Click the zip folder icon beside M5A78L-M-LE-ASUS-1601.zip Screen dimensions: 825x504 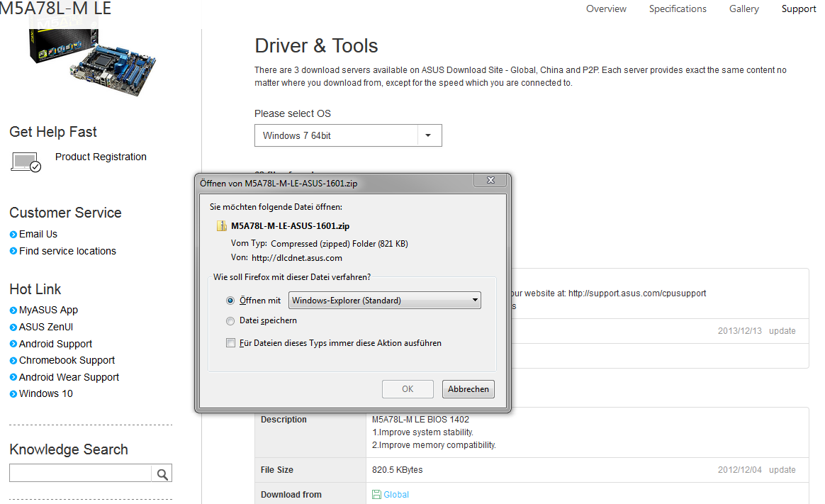(x=222, y=225)
